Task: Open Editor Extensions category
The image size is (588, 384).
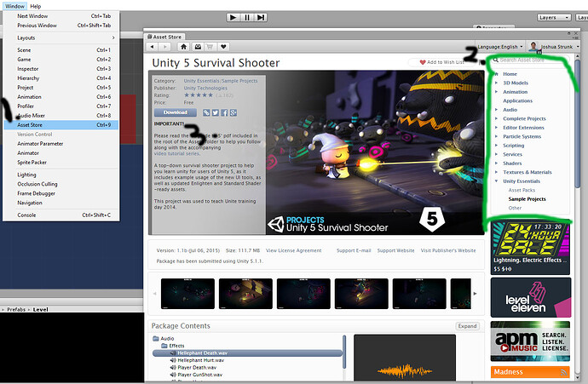Action: point(523,128)
